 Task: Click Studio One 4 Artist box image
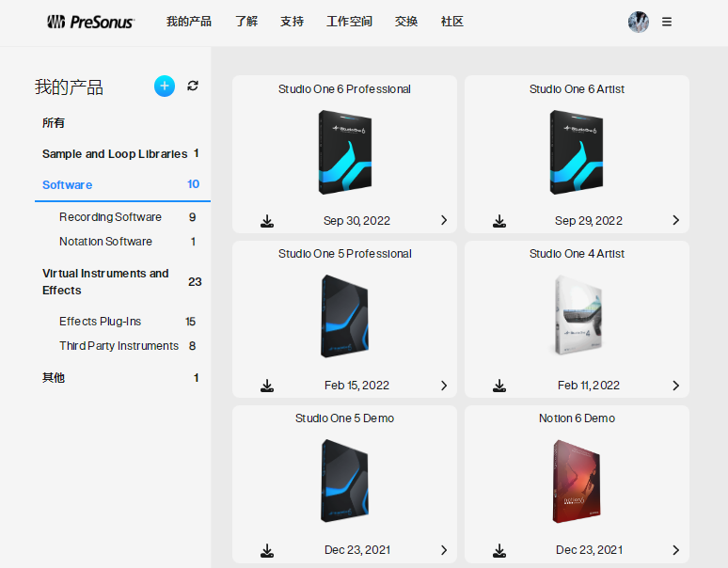click(578, 316)
